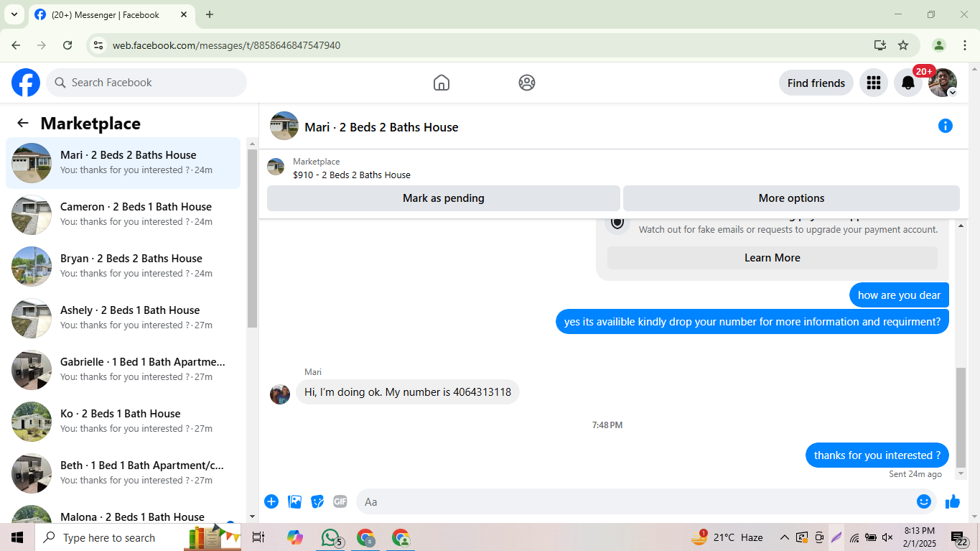Click the muted volume icon in system tray
The height and width of the screenshot is (551, 980).
pyautogui.click(x=887, y=537)
